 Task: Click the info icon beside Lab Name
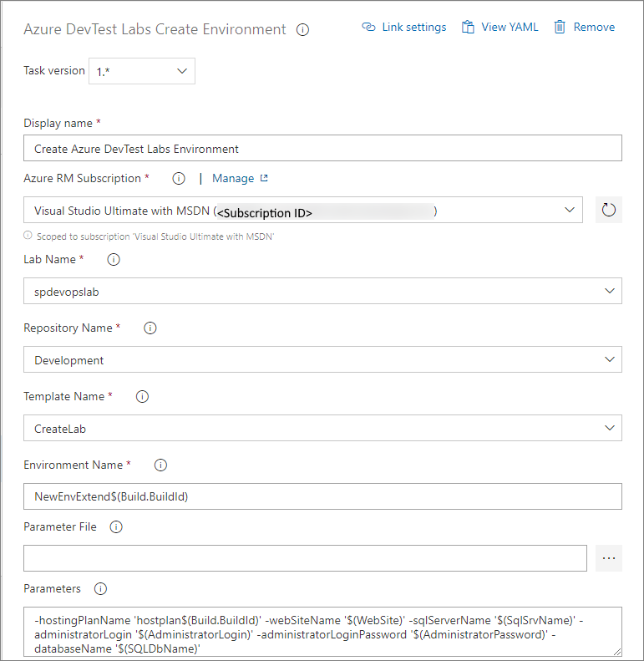[x=114, y=260]
